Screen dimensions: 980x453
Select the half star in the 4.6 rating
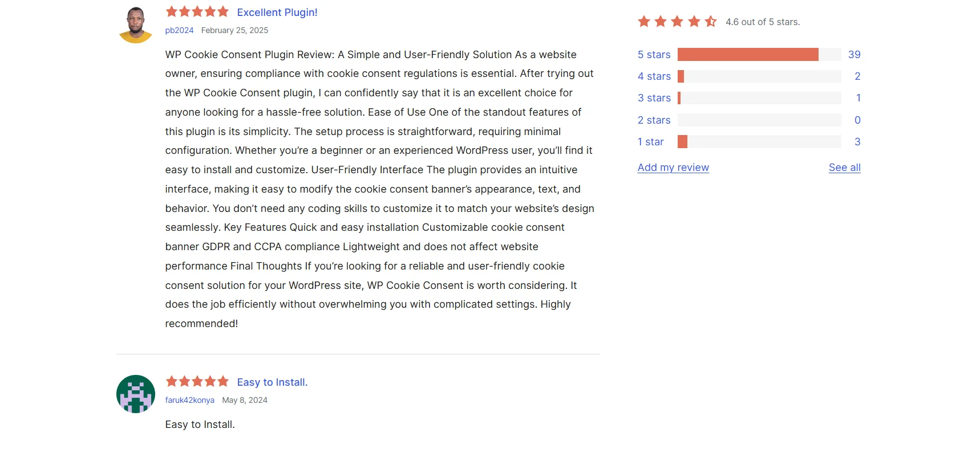pyautogui.click(x=710, y=21)
